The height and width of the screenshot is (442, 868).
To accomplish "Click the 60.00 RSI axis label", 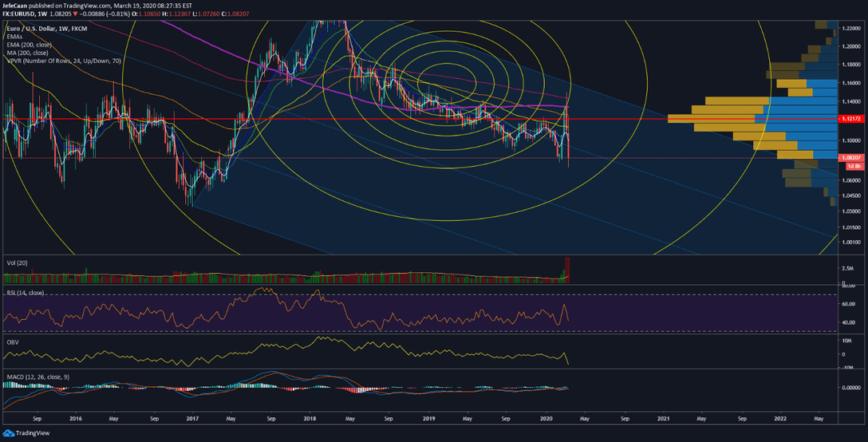I will [x=848, y=304].
